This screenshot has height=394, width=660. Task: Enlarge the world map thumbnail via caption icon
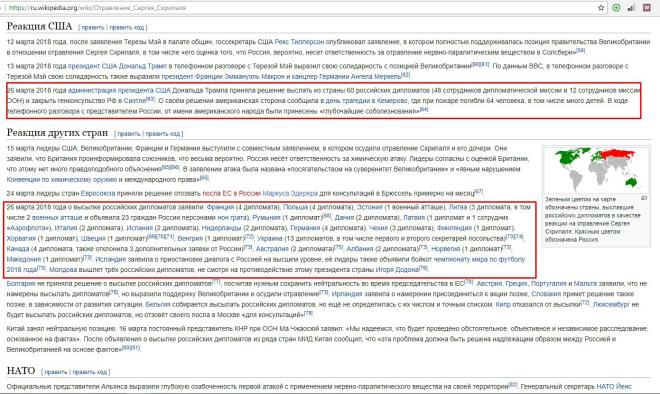tap(644, 198)
